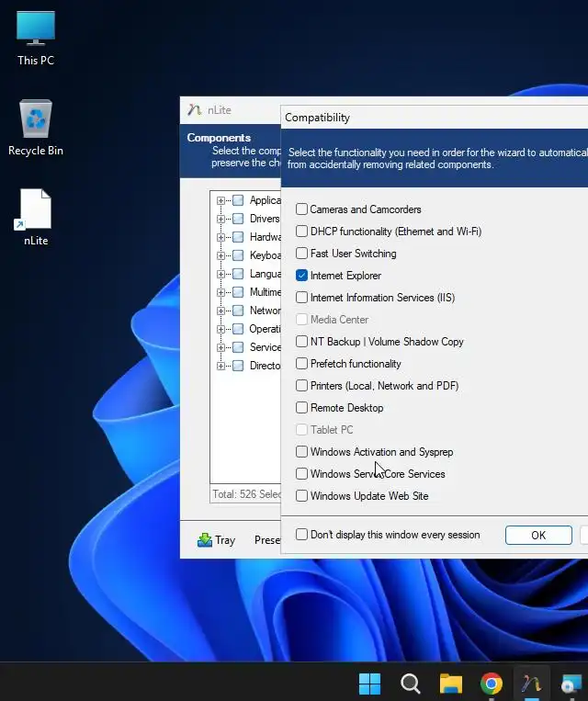
Task: Expand the Drivers tree node
Action: [x=220, y=219]
